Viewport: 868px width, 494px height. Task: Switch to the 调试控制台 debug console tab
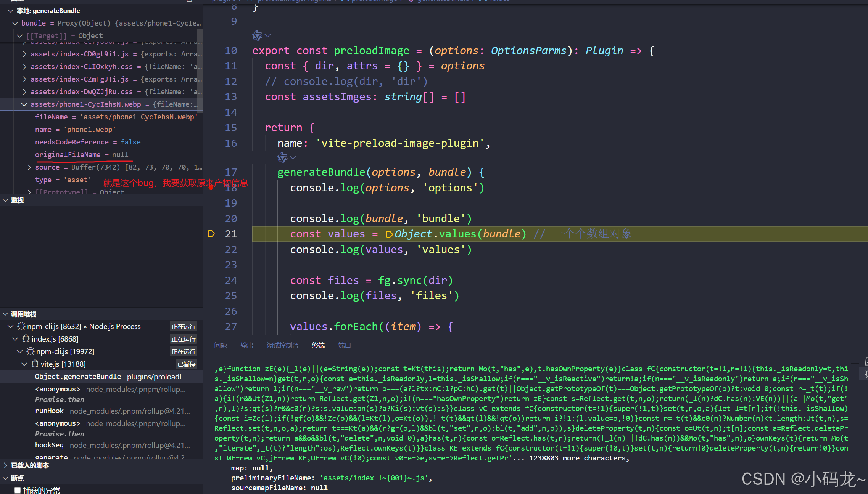pos(282,345)
